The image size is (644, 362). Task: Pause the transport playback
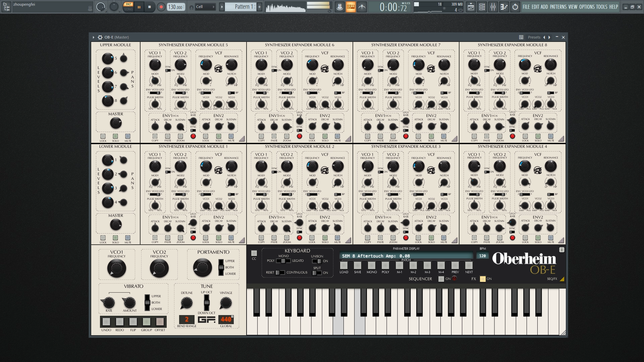139,7
